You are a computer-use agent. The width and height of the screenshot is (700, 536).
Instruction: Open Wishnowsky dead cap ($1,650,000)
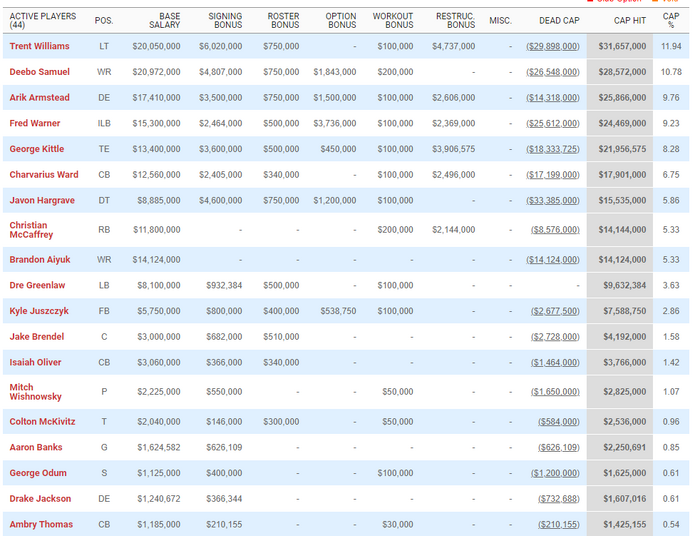point(555,392)
